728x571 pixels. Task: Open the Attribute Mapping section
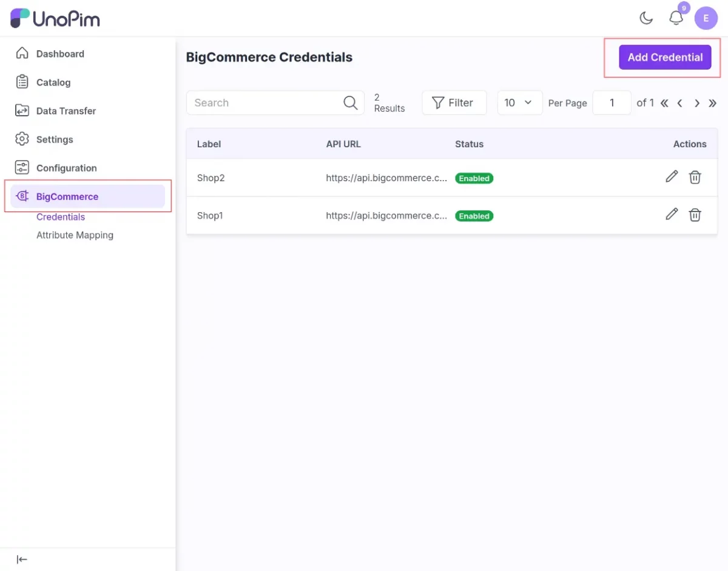point(75,235)
